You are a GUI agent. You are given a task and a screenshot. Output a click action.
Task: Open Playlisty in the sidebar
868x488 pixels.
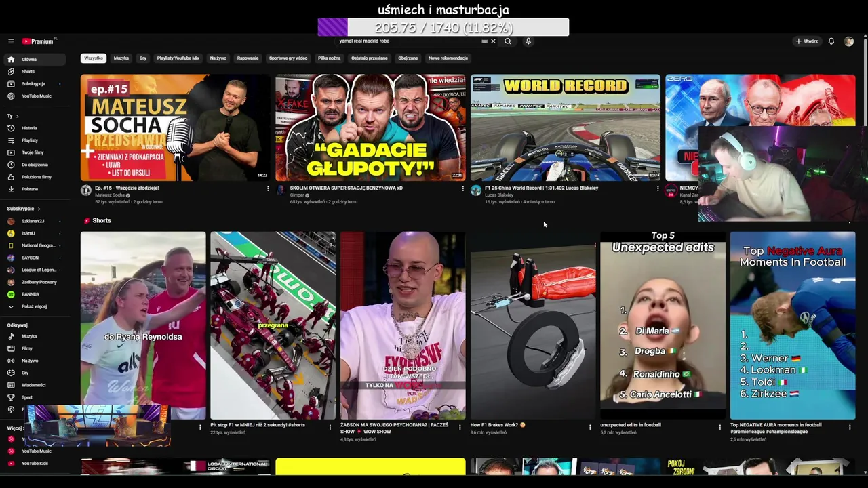34,140
